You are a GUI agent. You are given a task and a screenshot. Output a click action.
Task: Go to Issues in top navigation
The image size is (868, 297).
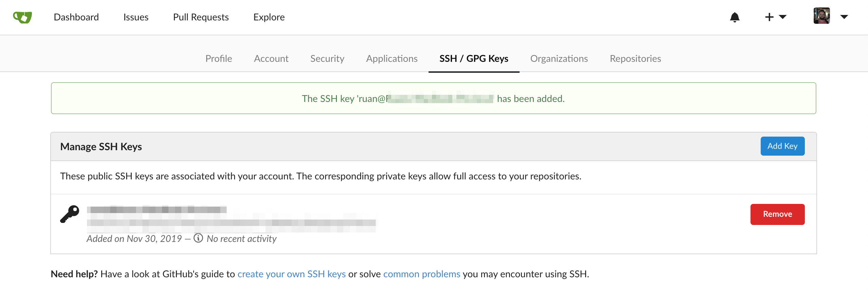click(x=136, y=17)
